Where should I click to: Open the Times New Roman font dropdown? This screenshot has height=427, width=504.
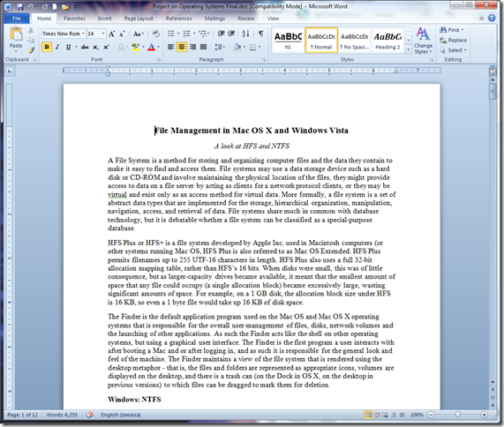tap(83, 34)
